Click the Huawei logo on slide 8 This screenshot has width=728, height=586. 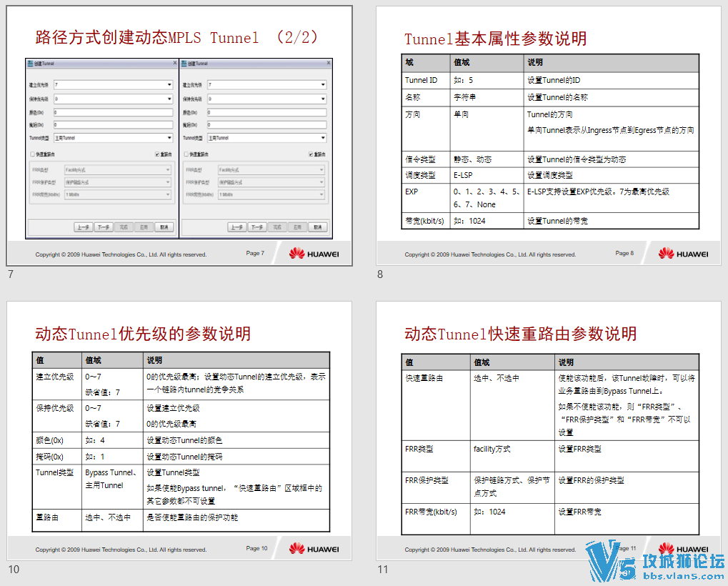(684, 254)
